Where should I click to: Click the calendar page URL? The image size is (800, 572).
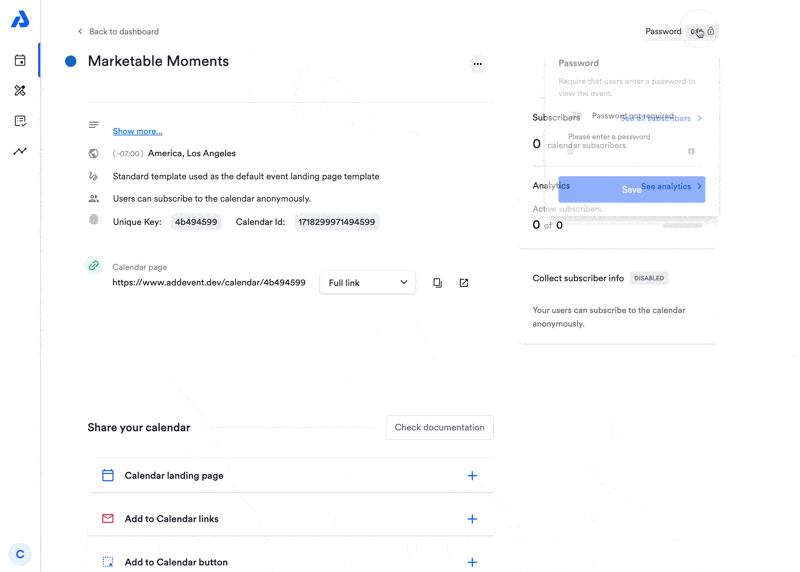point(209,283)
